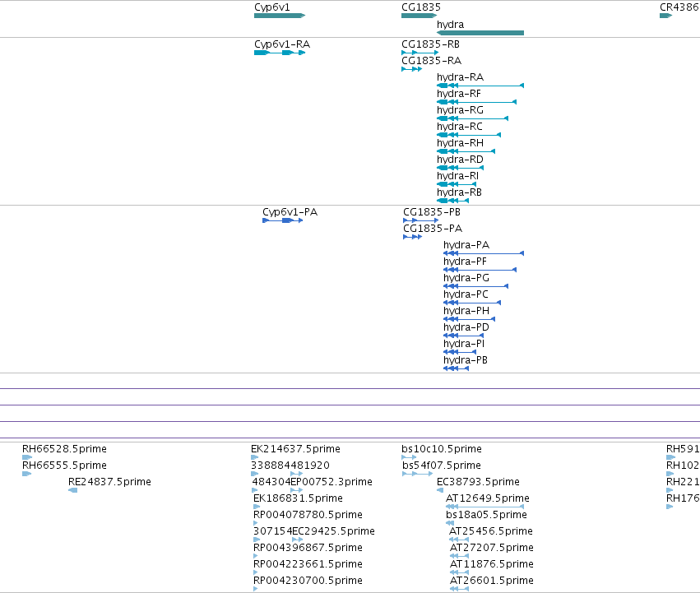
Task: Click the hydra-PI protein label
Action: coord(463,344)
